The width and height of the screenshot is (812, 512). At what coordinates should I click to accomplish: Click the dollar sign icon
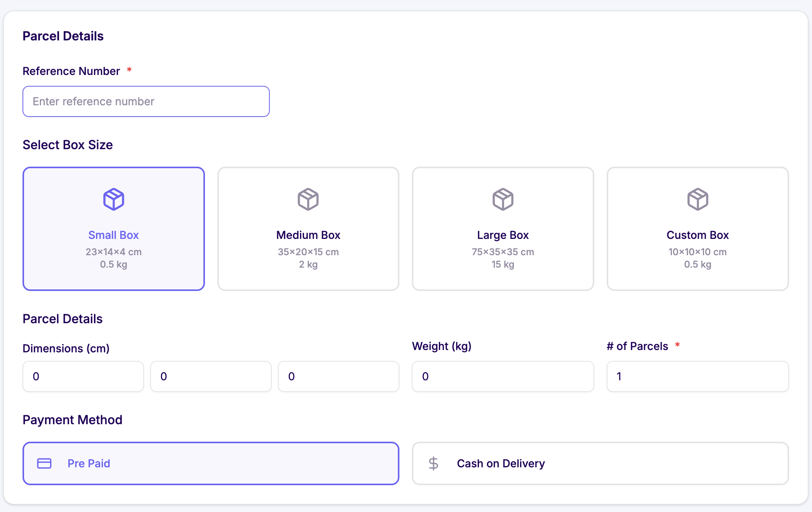(433, 463)
